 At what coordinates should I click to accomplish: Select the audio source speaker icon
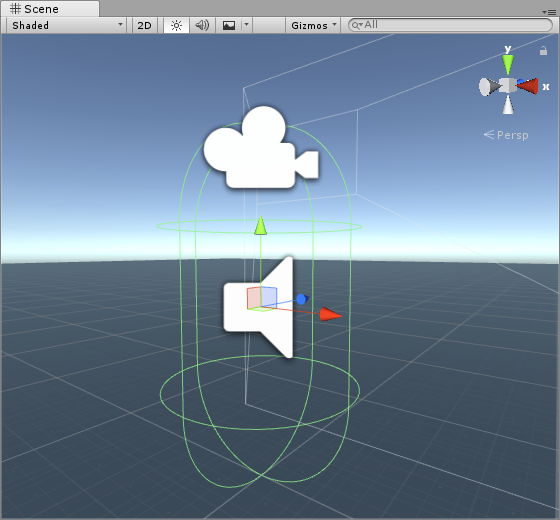point(259,307)
